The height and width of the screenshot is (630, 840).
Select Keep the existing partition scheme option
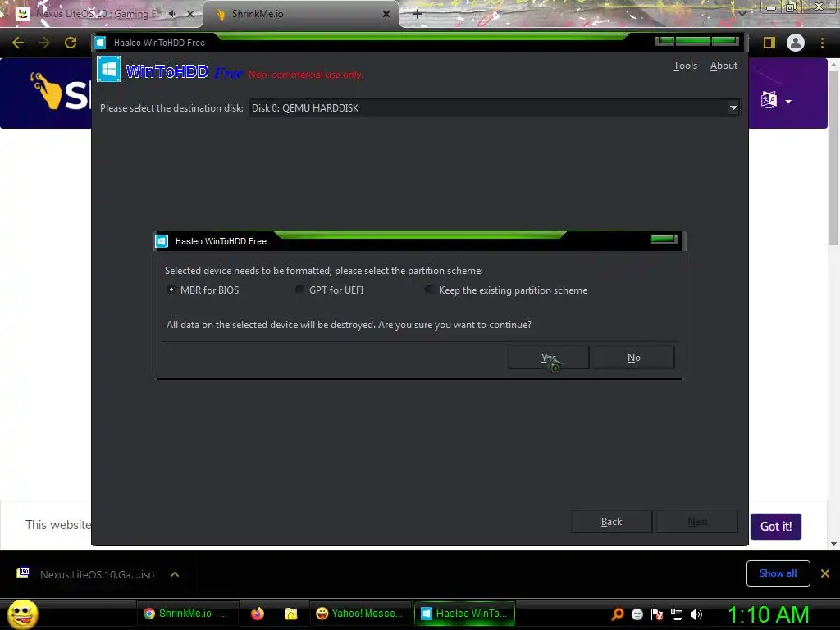pyautogui.click(x=429, y=290)
